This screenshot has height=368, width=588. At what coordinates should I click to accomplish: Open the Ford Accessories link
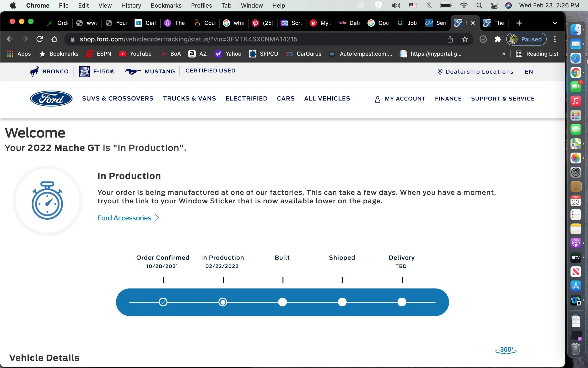128,218
